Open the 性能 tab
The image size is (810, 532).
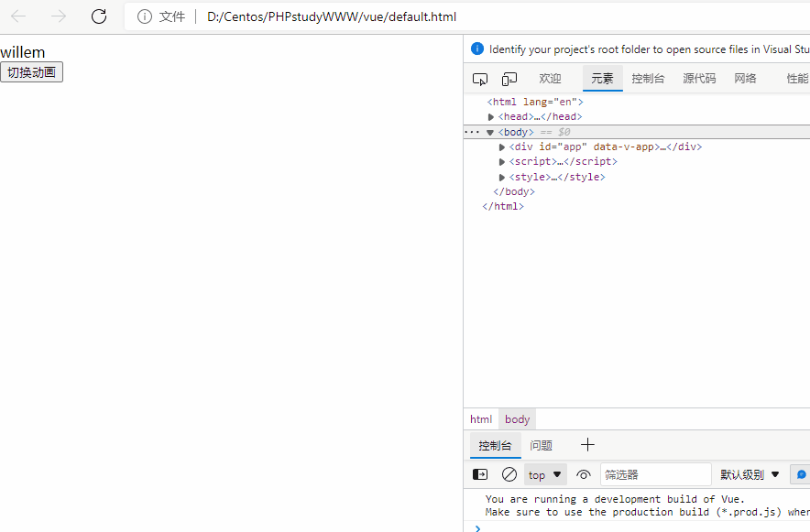[796, 79]
